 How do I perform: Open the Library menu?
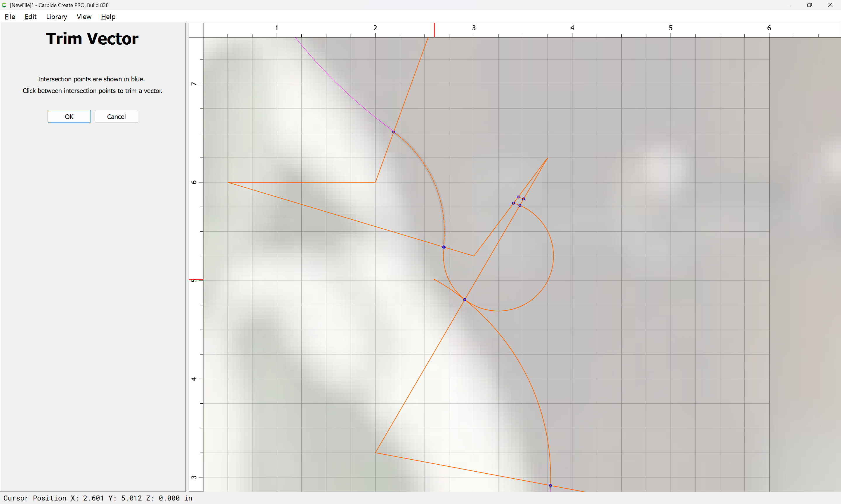coord(56,17)
